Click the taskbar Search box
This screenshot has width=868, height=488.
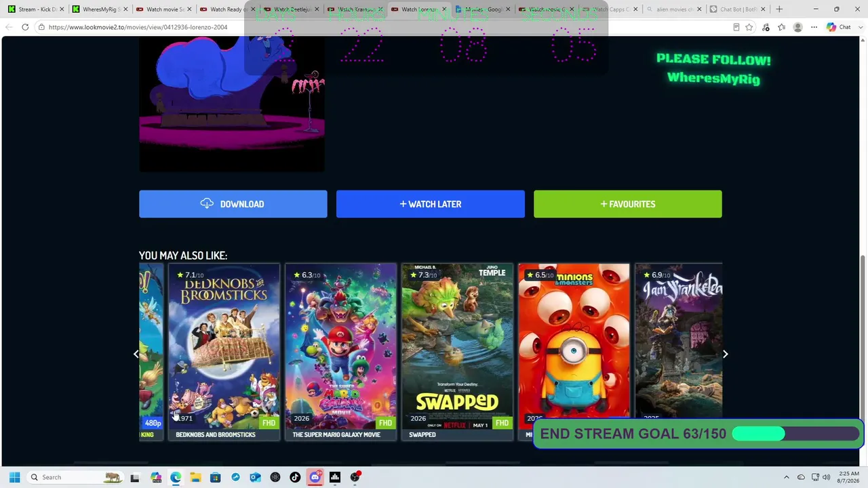tap(77, 477)
